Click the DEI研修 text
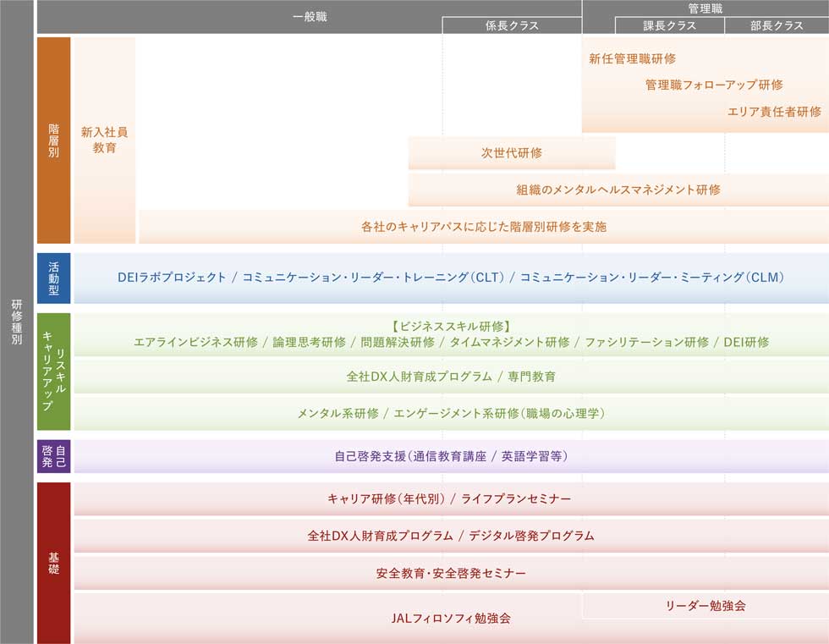The image size is (829, 644). 746,342
